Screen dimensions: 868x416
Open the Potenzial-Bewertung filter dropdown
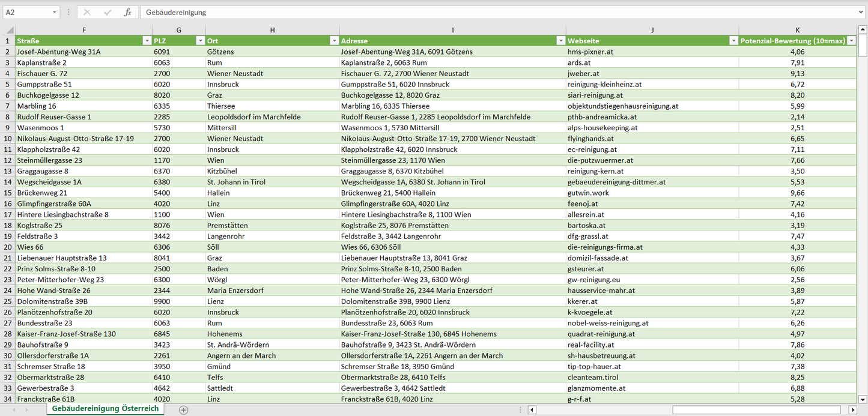[851, 41]
